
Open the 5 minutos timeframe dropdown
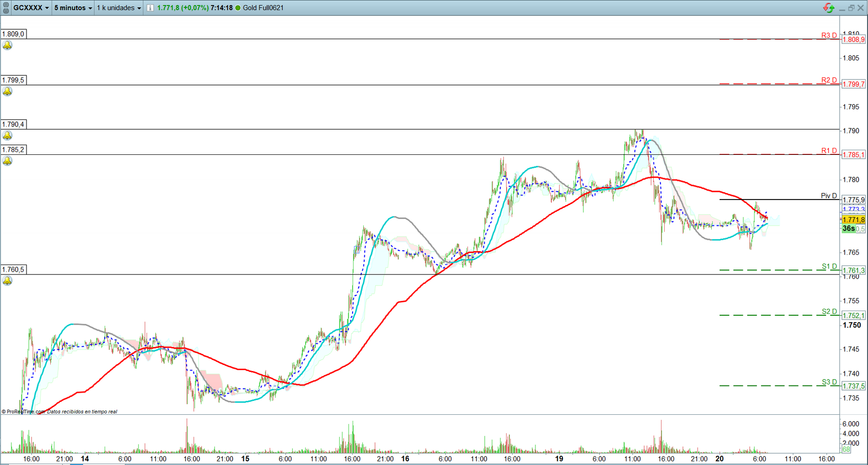[73, 8]
